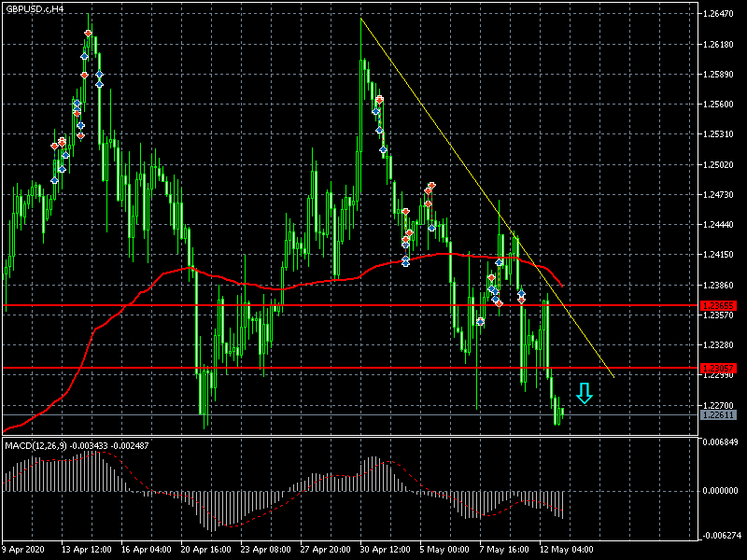Click the MACD 0.000000 zero level label

721,491
